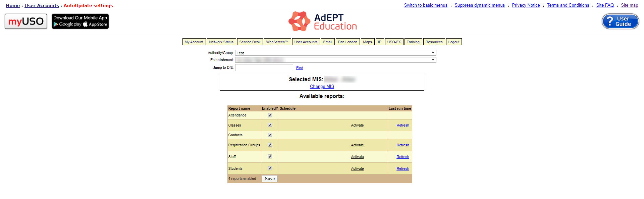Click the Find link next to DfE
Screen dimensions: 644x199
pos(300,68)
